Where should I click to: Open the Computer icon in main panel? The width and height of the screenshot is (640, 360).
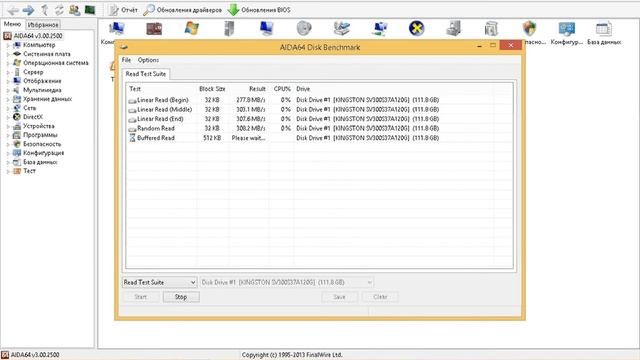pyautogui.click(x=116, y=29)
